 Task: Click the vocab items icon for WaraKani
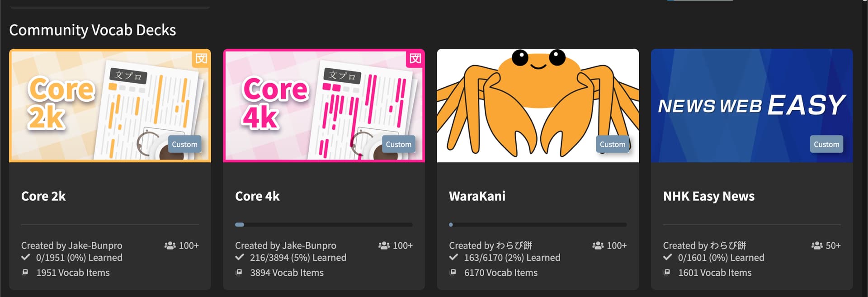click(453, 273)
